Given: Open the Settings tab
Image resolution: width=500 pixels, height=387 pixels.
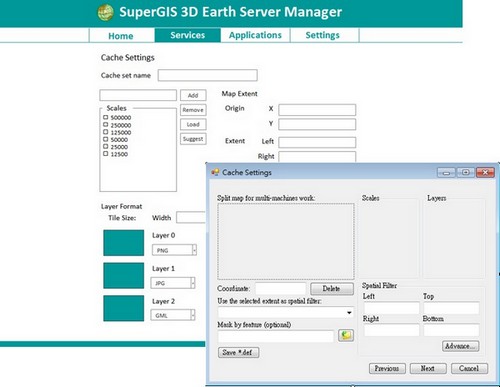Looking at the screenshot, I should click(x=323, y=35).
